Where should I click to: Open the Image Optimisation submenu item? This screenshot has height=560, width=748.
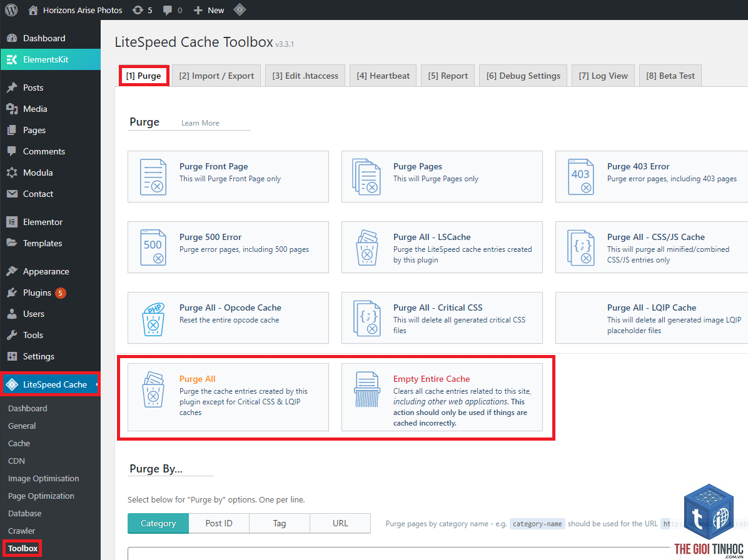point(43,479)
